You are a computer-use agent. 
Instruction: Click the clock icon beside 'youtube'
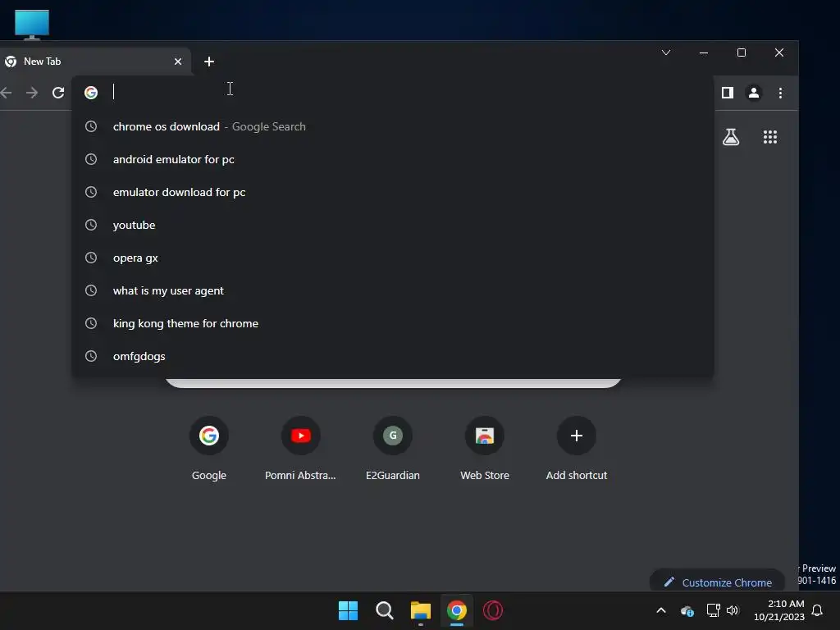tap(91, 225)
